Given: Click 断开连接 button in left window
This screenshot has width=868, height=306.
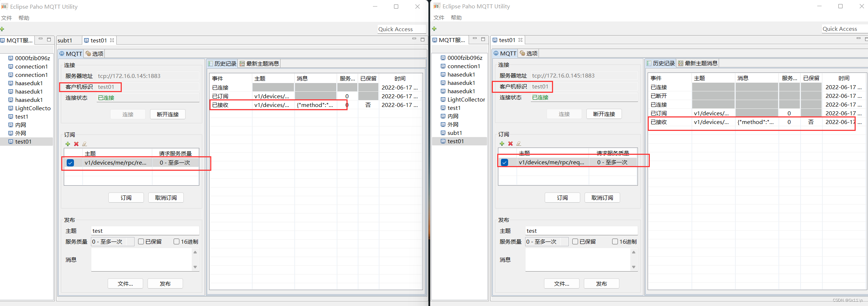Looking at the screenshot, I should (x=168, y=114).
